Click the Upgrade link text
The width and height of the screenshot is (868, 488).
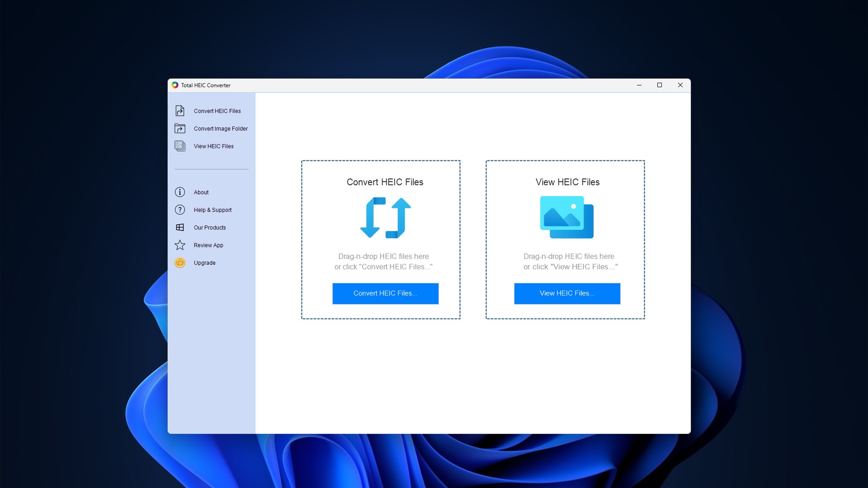pos(204,263)
